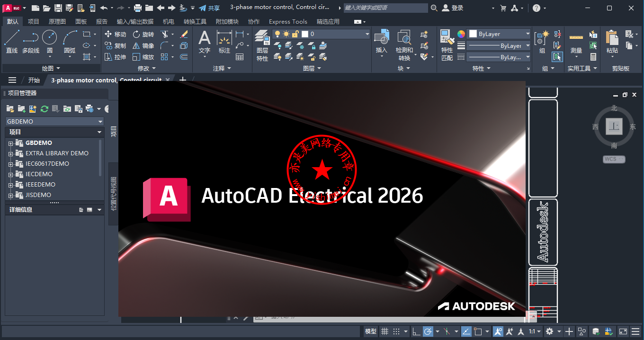Open the 面板 ribbon tab

point(81,21)
